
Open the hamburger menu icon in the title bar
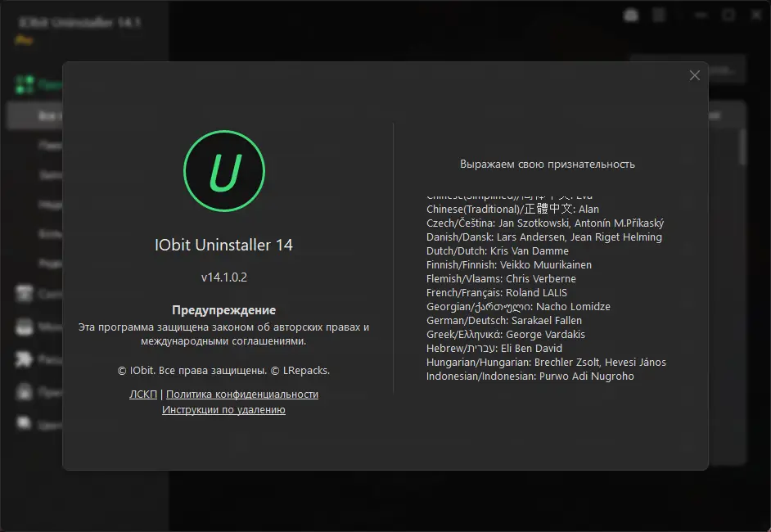pyautogui.click(x=658, y=15)
